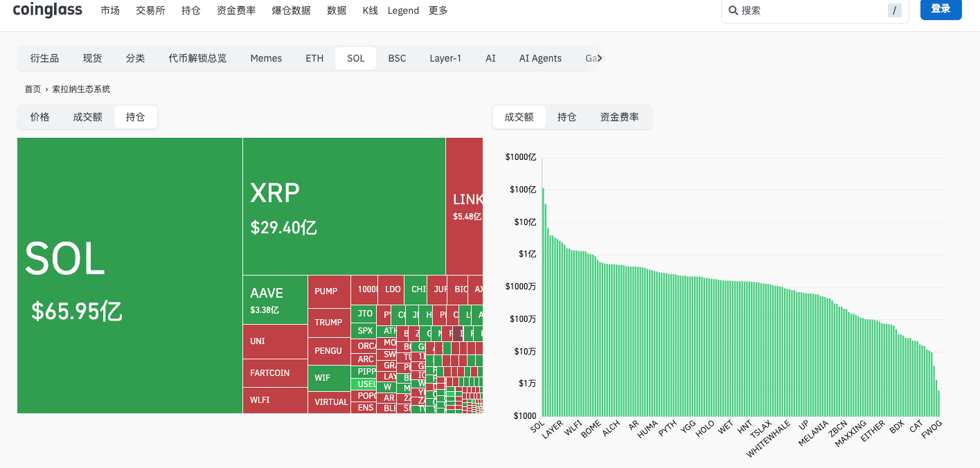Image resolution: width=980 pixels, height=468 pixels.
Task: Click the $1000亿 label on the chart y-axis
Action: 520,157
